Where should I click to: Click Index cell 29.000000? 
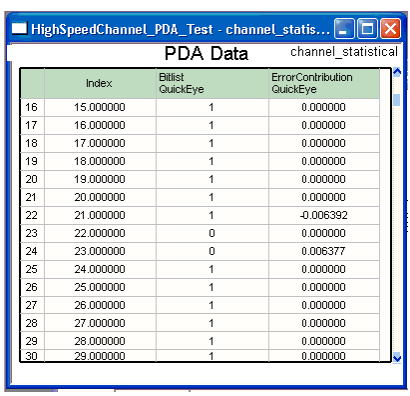pos(100,356)
